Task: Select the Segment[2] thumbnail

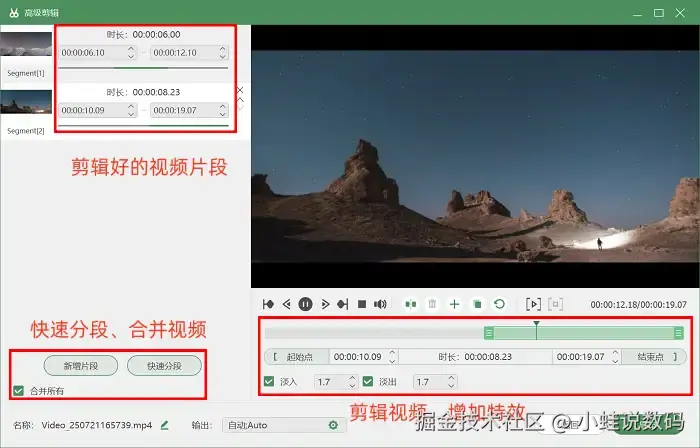Action: click(26, 102)
